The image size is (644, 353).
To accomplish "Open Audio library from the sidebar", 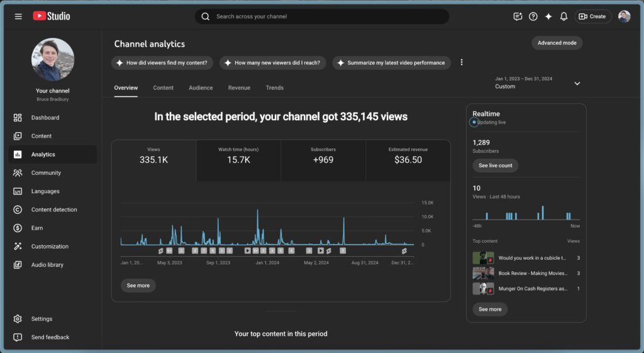I will (47, 265).
